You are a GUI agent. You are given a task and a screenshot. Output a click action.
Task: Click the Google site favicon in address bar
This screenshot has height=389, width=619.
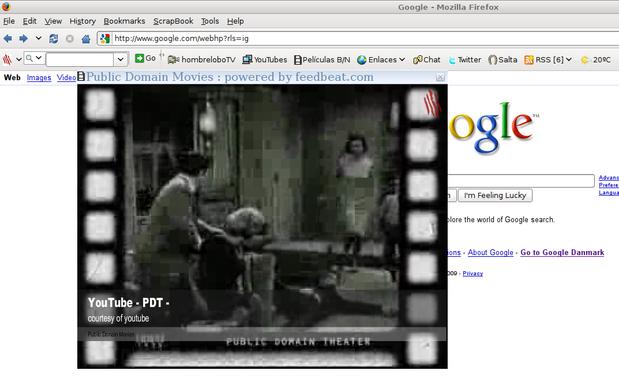(105, 38)
